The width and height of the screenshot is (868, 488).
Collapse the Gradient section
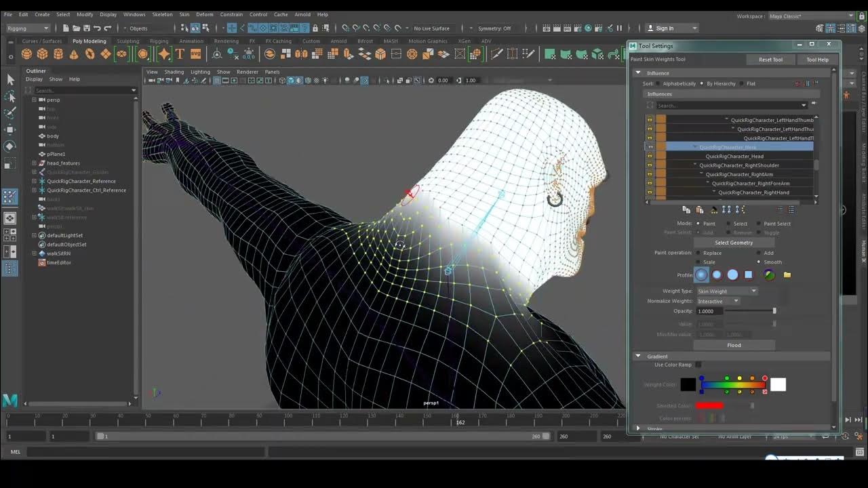(x=638, y=356)
